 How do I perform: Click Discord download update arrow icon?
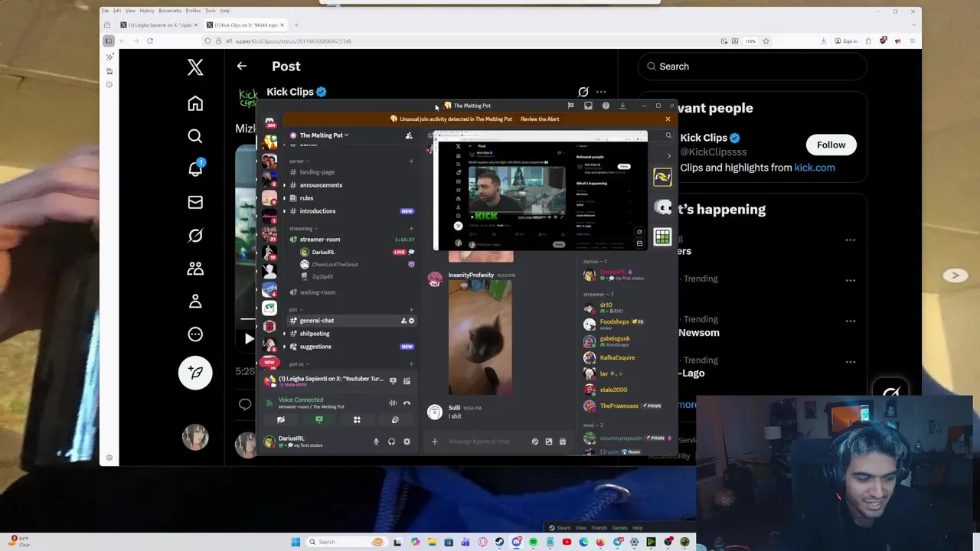click(x=622, y=106)
